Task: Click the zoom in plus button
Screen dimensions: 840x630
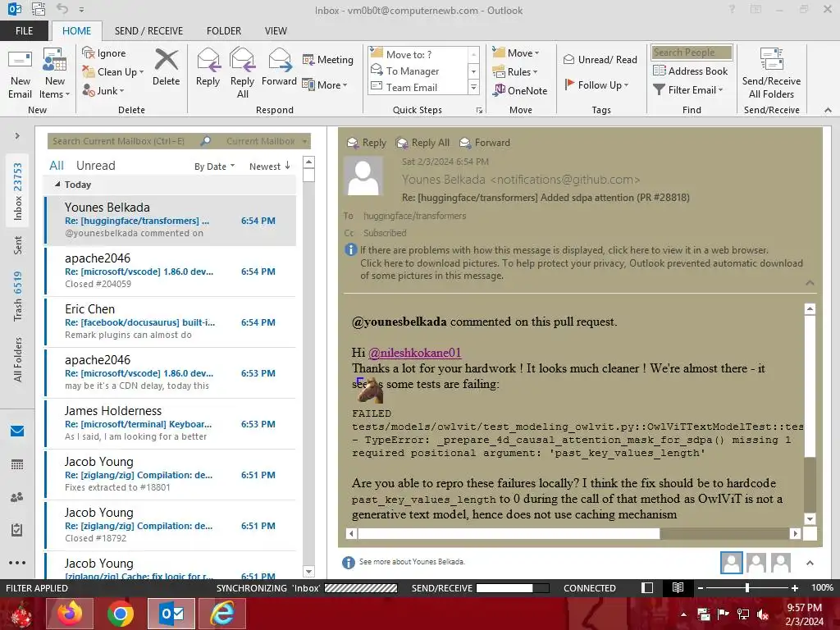Action: pyautogui.click(x=794, y=587)
